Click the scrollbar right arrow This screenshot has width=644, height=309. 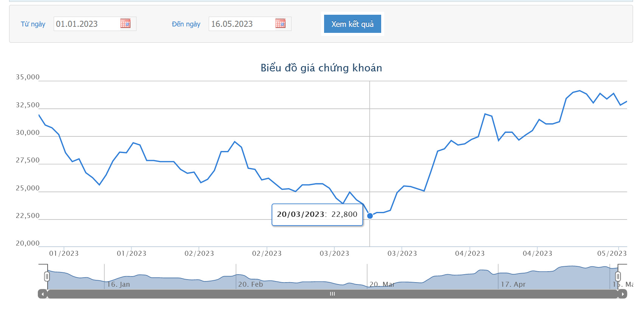[x=622, y=294]
